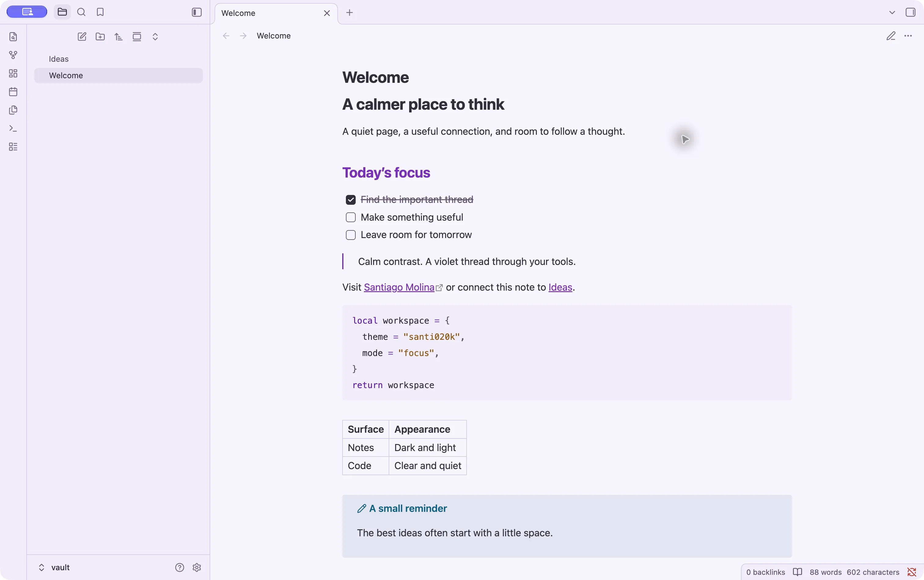Viewport: 924px width, 580px height.
Task: Check 'Leave room for tomorrow' task
Action: pos(350,235)
